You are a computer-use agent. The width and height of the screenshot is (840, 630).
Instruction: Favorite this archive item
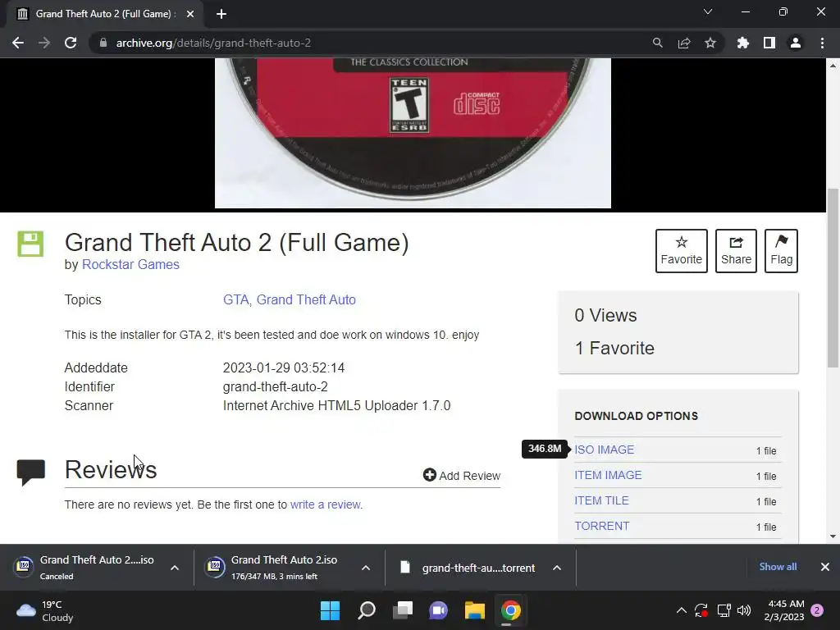click(682, 251)
